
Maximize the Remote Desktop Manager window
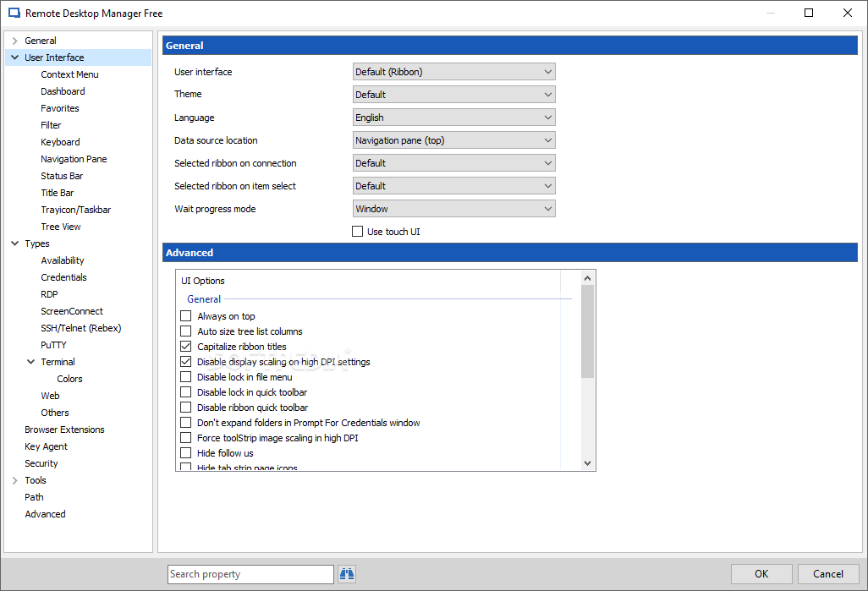click(x=809, y=13)
